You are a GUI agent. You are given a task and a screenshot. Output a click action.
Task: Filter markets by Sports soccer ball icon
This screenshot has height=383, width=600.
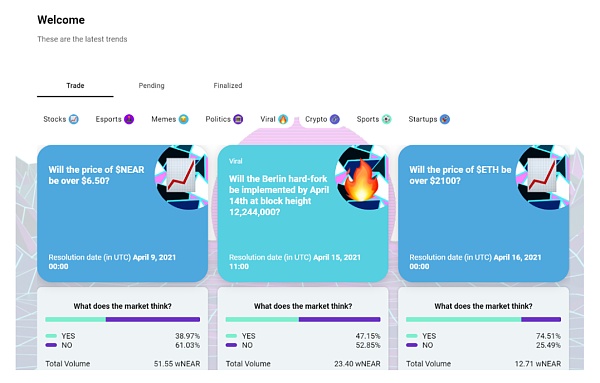tap(386, 119)
